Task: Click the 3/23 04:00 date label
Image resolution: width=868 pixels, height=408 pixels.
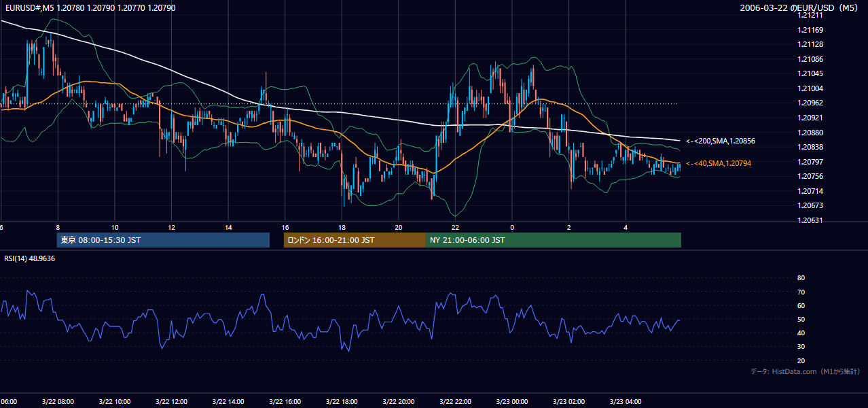Action: pos(626,401)
